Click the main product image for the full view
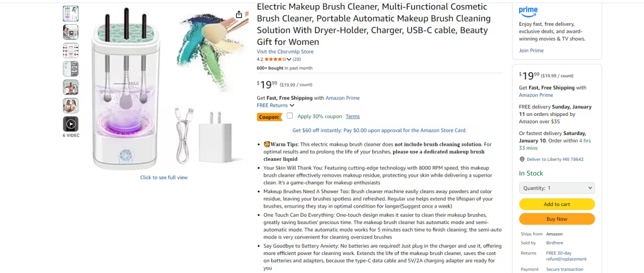This screenshot has width=644, height=273. (x=164, y=90)
